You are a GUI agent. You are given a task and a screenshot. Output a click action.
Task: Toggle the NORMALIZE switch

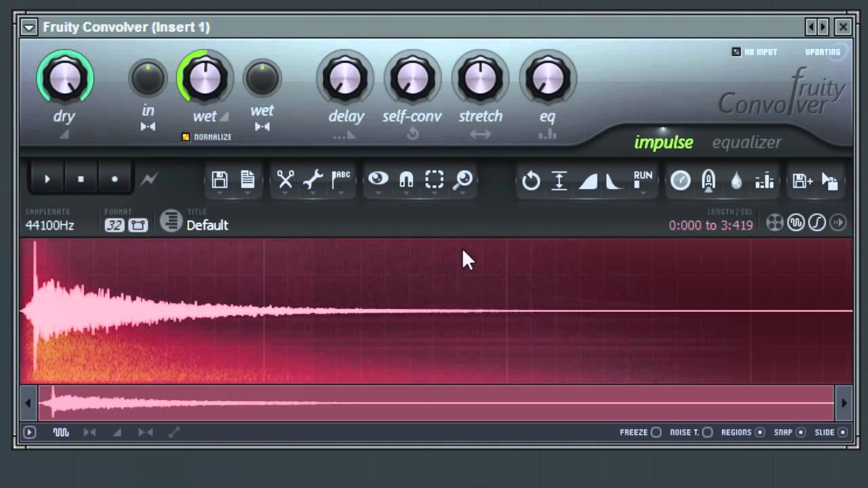(186, 137)
